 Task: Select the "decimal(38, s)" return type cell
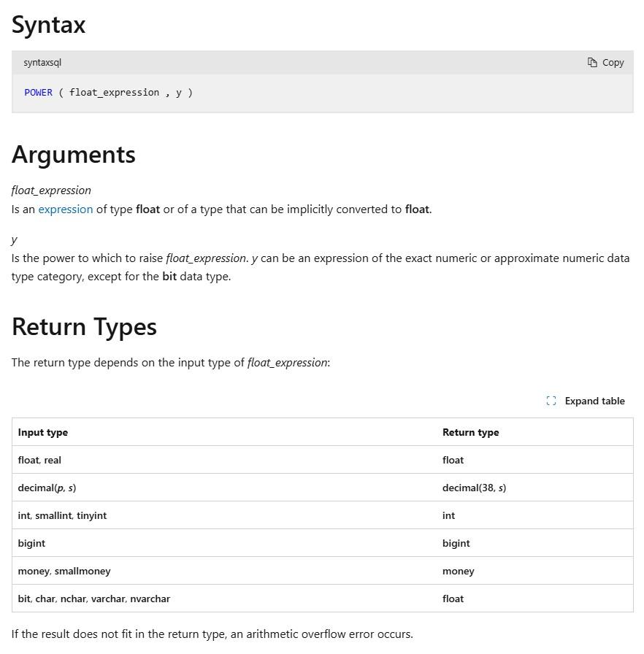pyautogui.click(x=474, y=488)
